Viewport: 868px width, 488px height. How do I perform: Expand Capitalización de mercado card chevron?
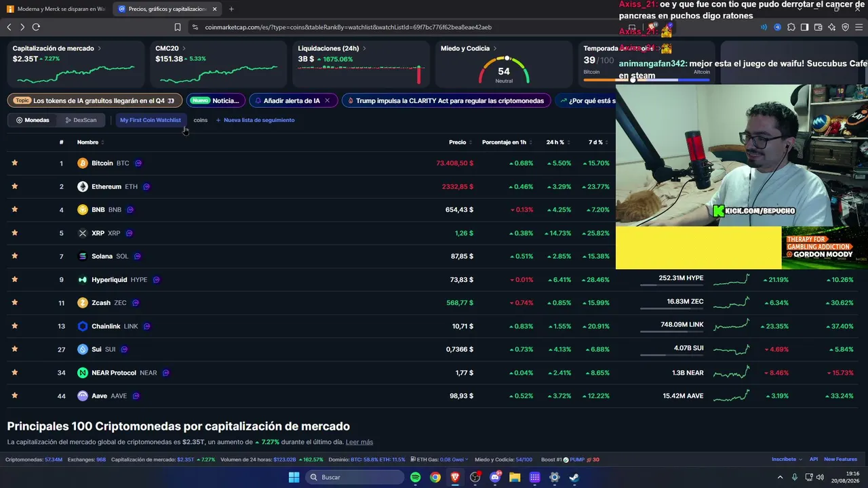click(x=100, y=49)
